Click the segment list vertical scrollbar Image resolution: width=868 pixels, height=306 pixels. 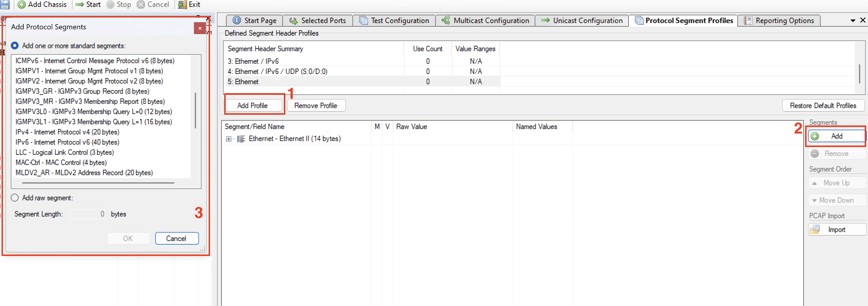[195, 110]
